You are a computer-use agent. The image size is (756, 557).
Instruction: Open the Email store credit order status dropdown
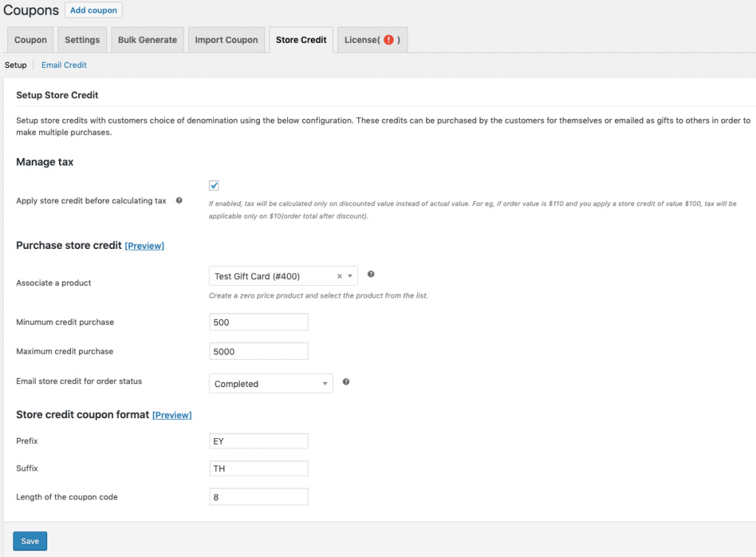coord(271,383)
